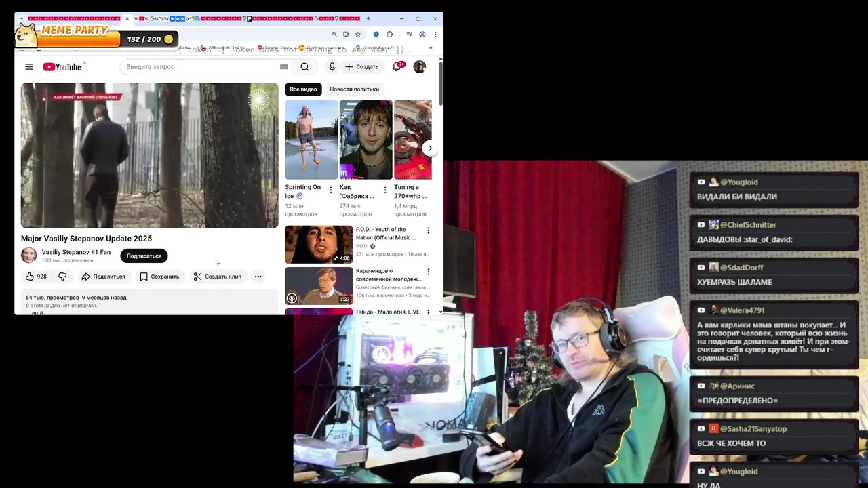Click @Sasha21Sanyatop username in the chat overlay
The width and height of the screenshot is (868, 488).
(753, 429)
